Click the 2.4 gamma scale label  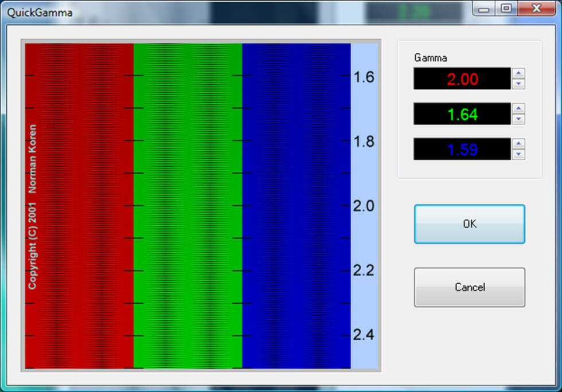364,335
